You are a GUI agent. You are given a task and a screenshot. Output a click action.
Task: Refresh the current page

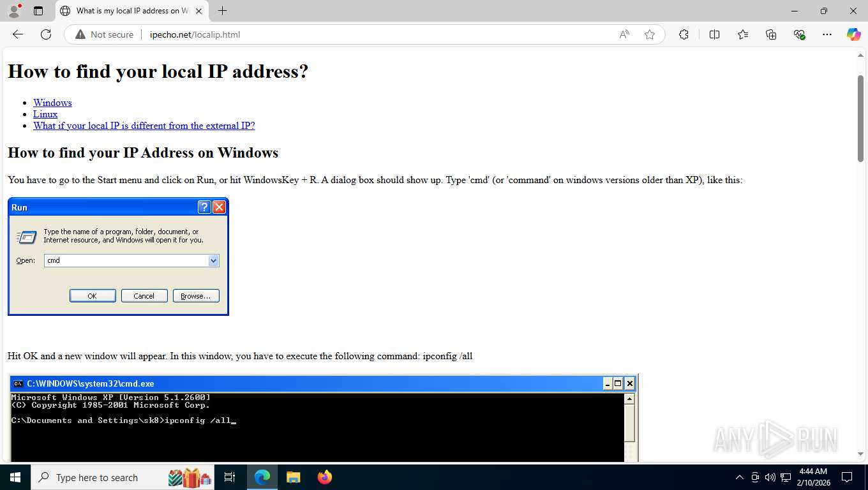tap(46, 34)
